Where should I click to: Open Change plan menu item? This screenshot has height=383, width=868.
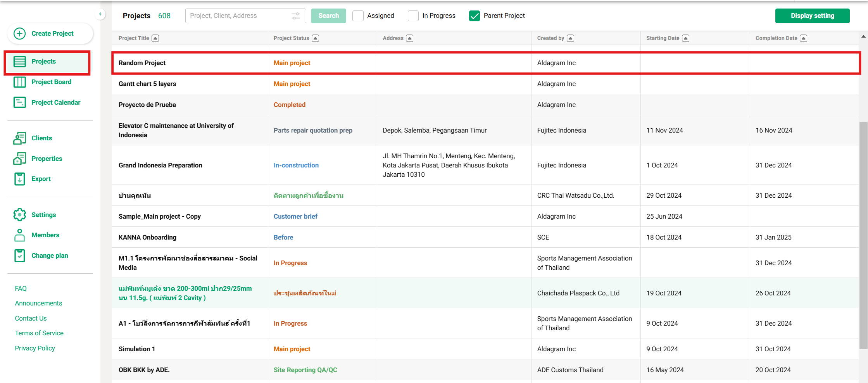pos(50,255)
